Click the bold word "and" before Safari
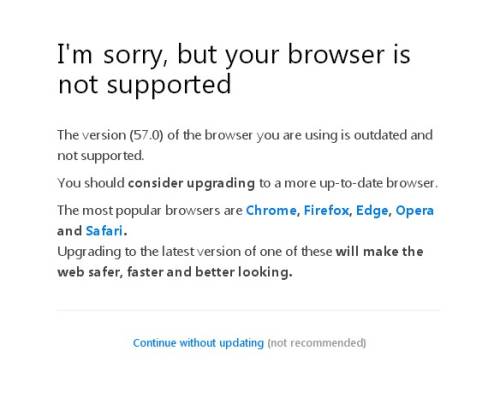500x410 pixels. coord(69,231)
